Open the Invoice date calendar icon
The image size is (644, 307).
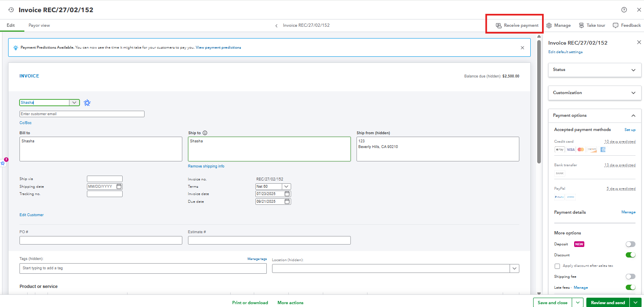287,194
